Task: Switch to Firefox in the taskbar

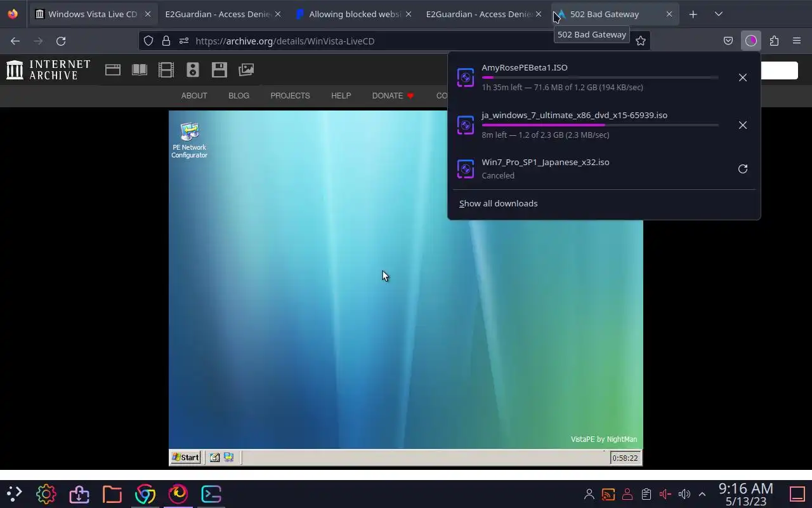Action: 178,493
